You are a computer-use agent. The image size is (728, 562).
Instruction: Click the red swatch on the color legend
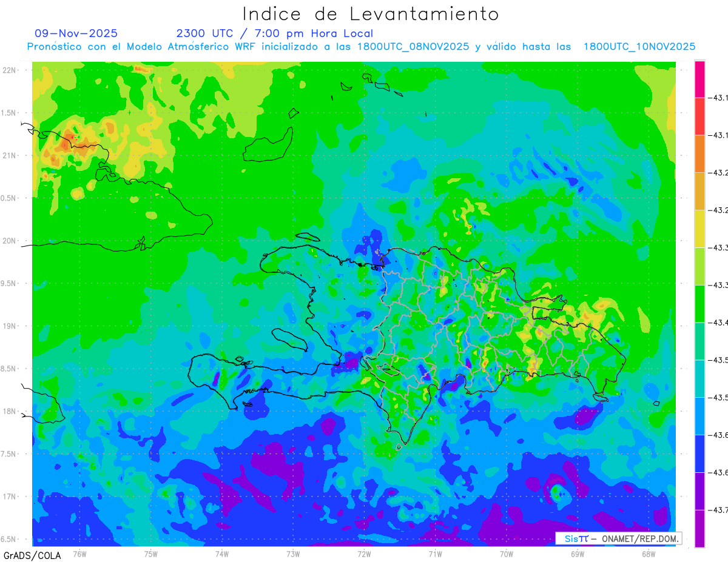pos(699,116)
